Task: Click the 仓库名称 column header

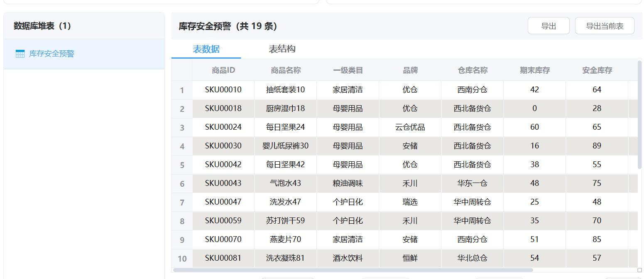Action: 473,70
